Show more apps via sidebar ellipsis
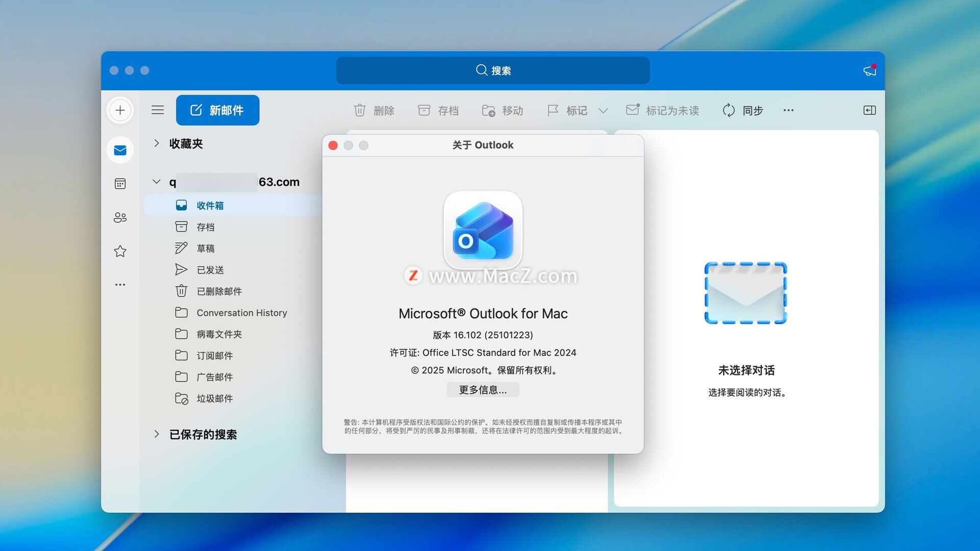Screen dimensions: 980x551 (120, 285)
